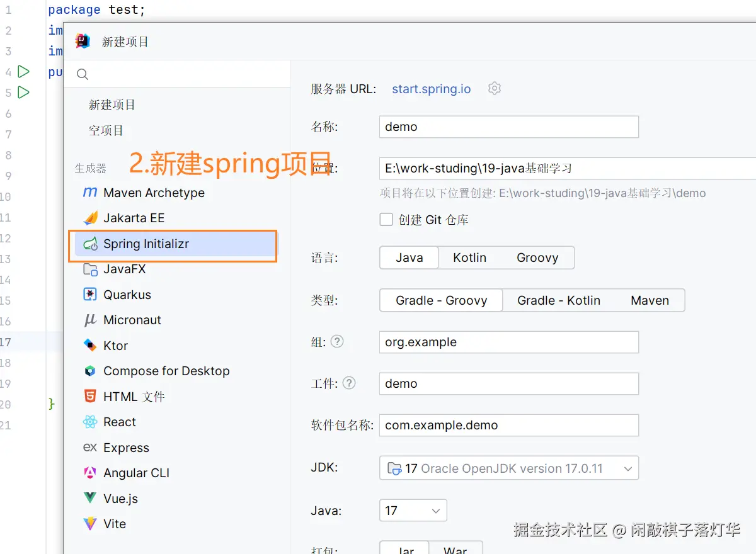Click the search magnifier icon in dialog
This screenshot has height=554, width=756.
(83, 74)
